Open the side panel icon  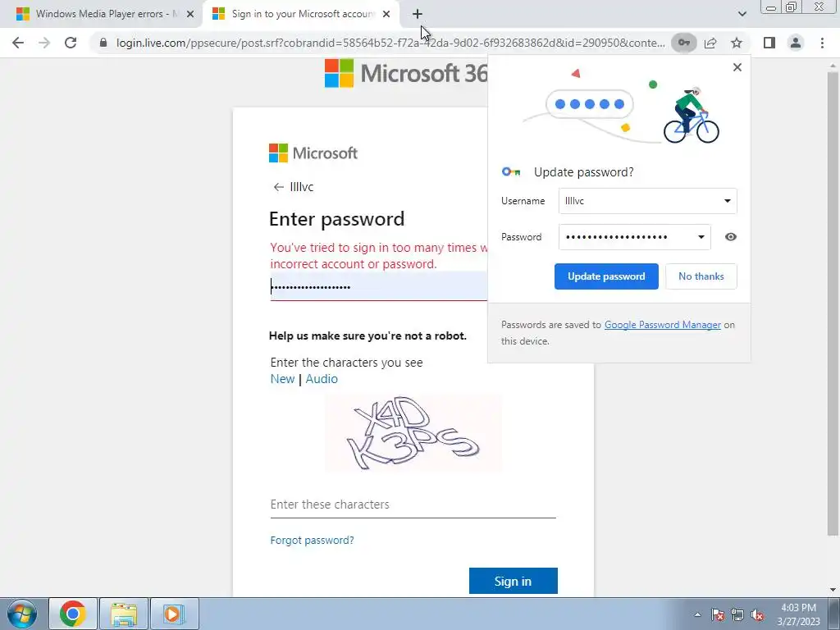coord(769,43)
